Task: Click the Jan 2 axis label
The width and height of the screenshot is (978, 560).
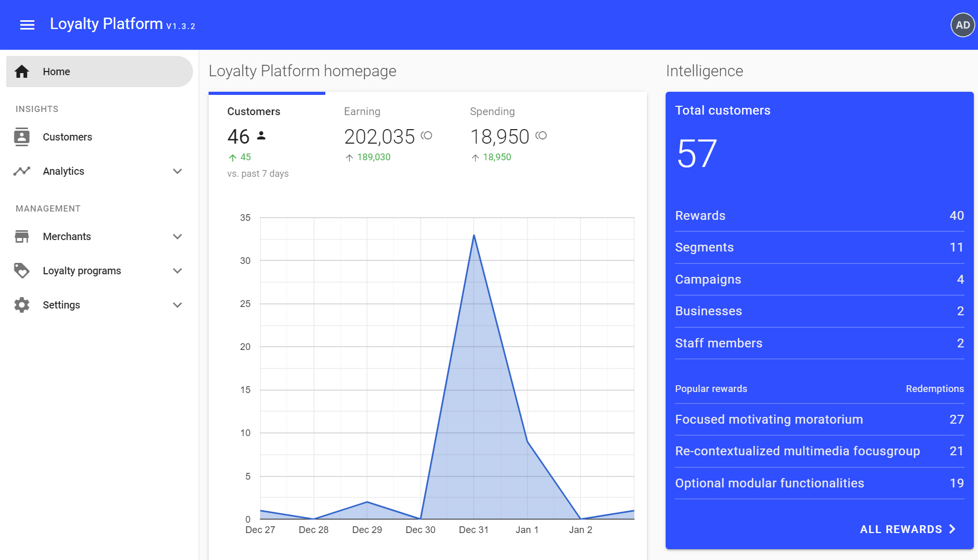Action: [581, 530]
